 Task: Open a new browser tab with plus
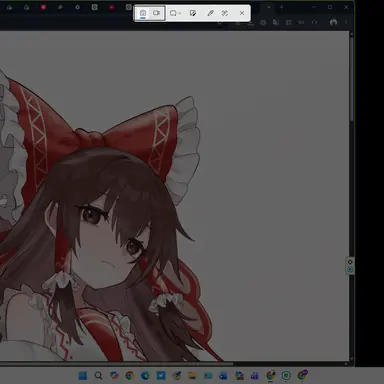click(x=281, y=7)
